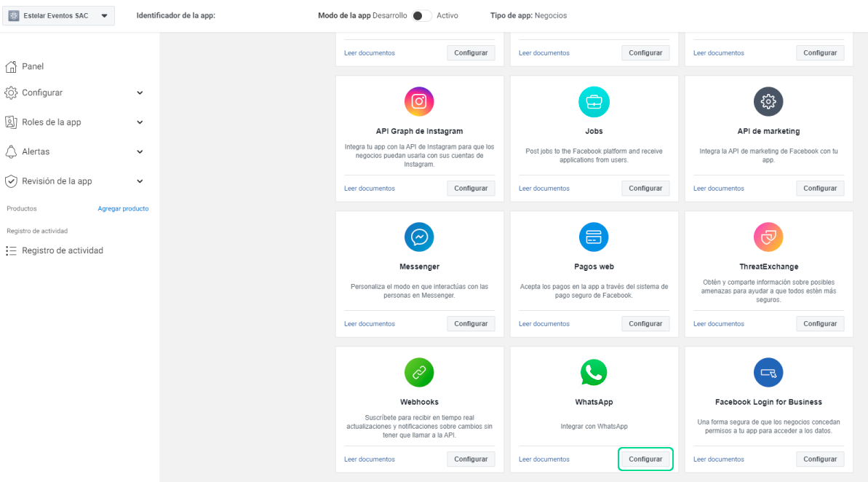868x482 pixels.
Task: Open Panel in the sidebar
Action: point(33,66)
